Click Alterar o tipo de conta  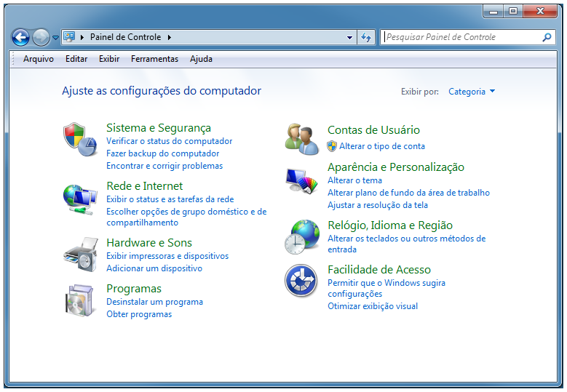(382, 146)
